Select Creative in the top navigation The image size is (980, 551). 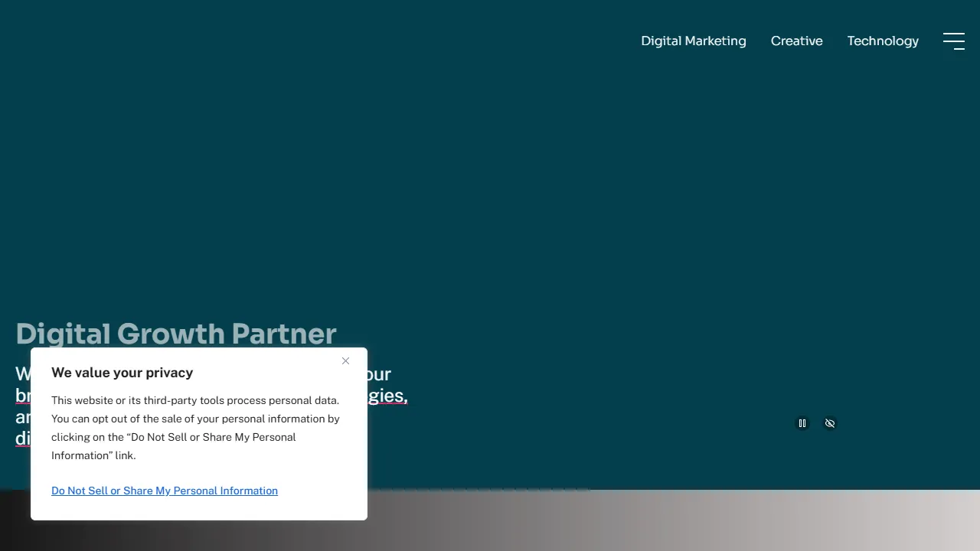point(796,41)
